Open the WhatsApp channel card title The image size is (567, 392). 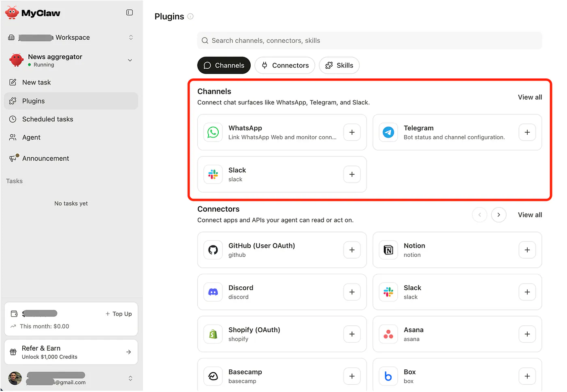coord(245,128)
